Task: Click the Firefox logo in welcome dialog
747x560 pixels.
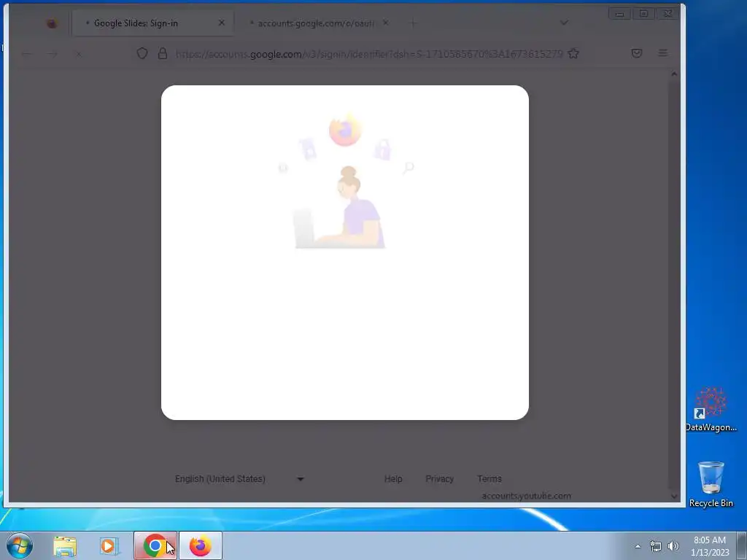Action: click(345, 130)
